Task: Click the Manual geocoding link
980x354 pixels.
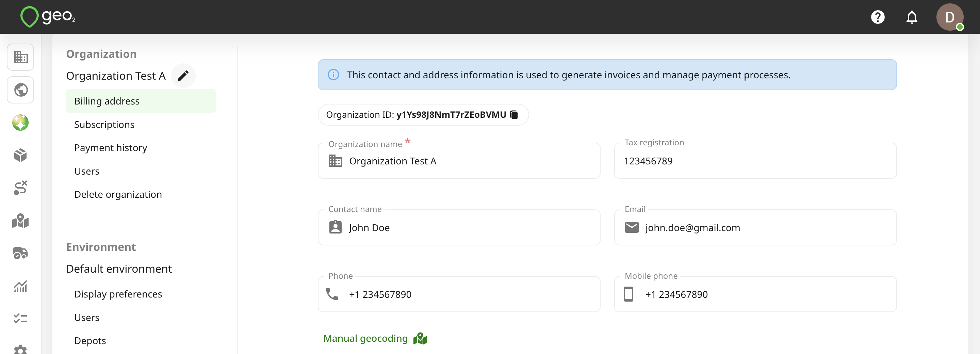Action: click(x=375, y=338)
